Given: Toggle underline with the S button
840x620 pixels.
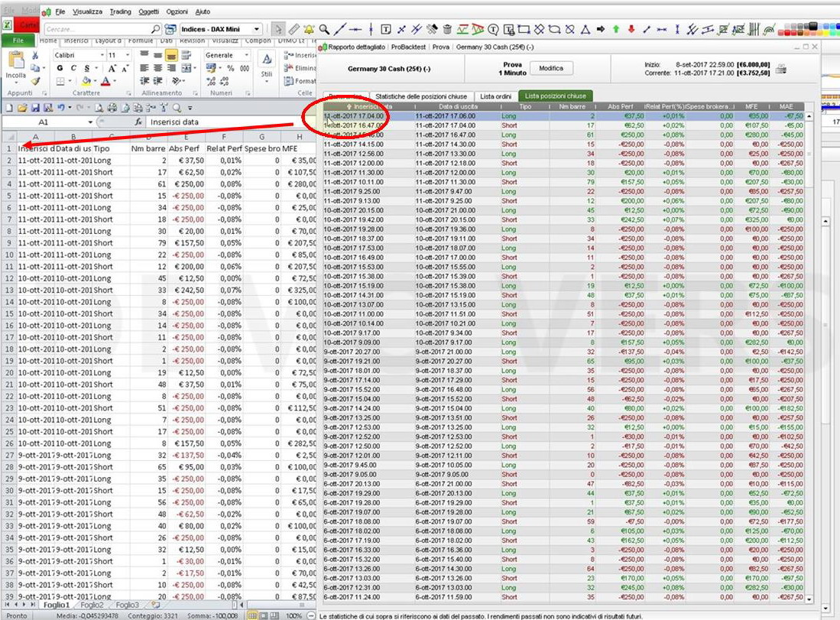Looking at the screenshot, I should tap(86, 68).
